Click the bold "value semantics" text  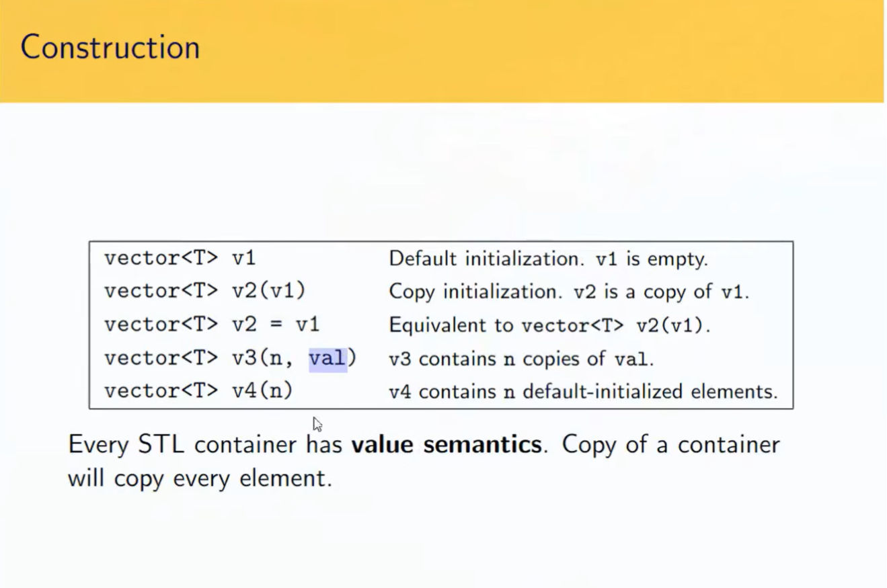pos(447,445)
